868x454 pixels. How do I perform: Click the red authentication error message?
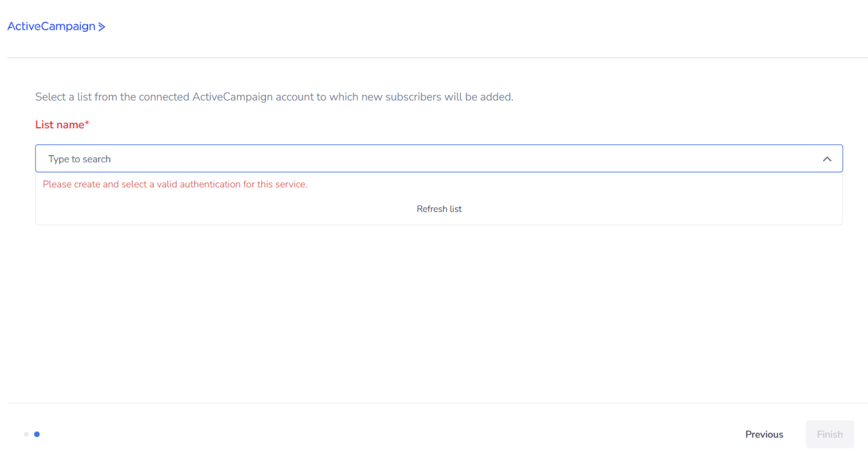pos(175,184)
